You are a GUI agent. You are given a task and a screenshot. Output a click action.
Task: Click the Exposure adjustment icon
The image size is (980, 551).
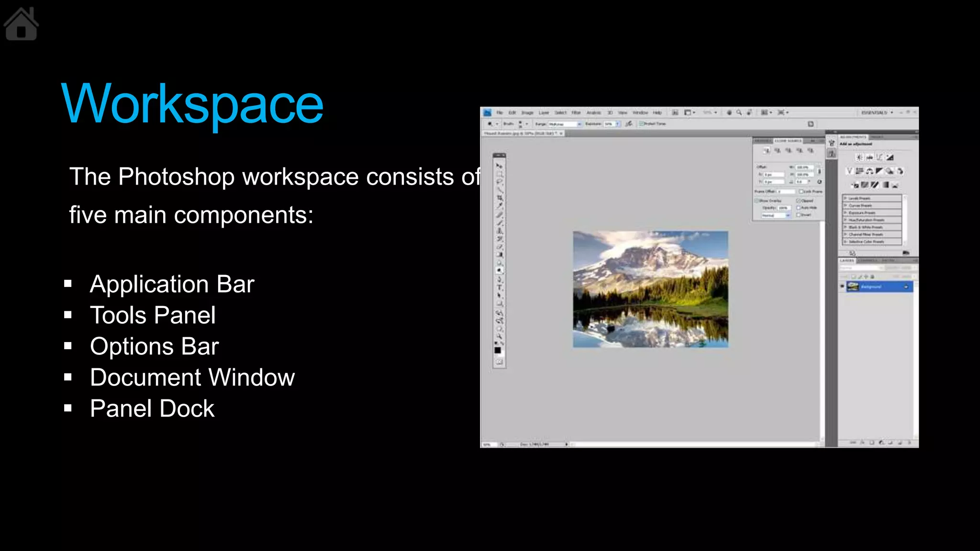(x=890, y=157)
